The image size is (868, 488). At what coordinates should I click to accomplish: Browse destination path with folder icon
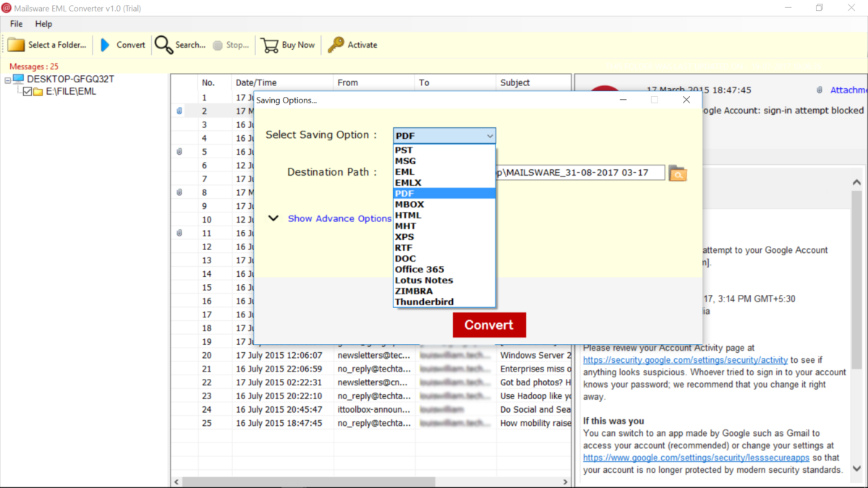click(677, 174)
